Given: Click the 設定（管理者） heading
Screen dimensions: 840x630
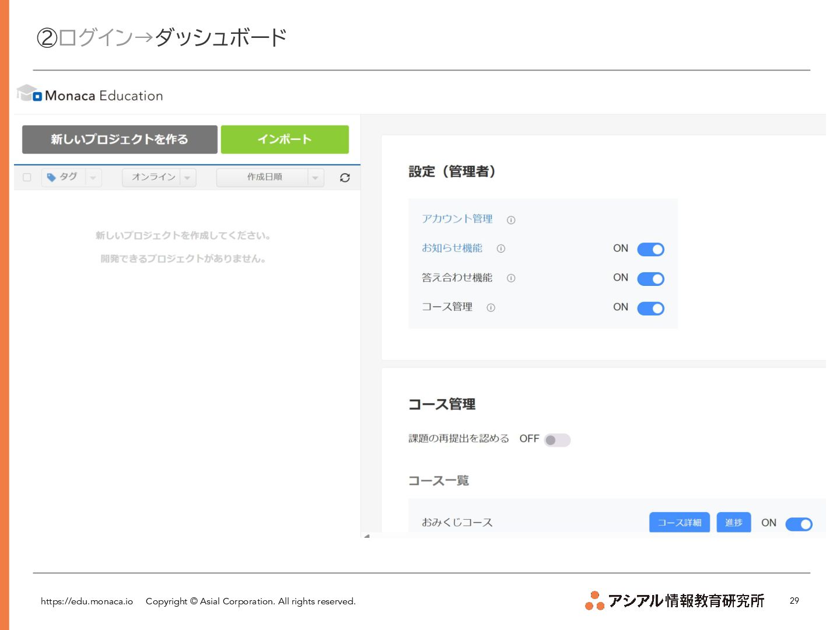Looking at the screenshot, I should click(452, 171).
